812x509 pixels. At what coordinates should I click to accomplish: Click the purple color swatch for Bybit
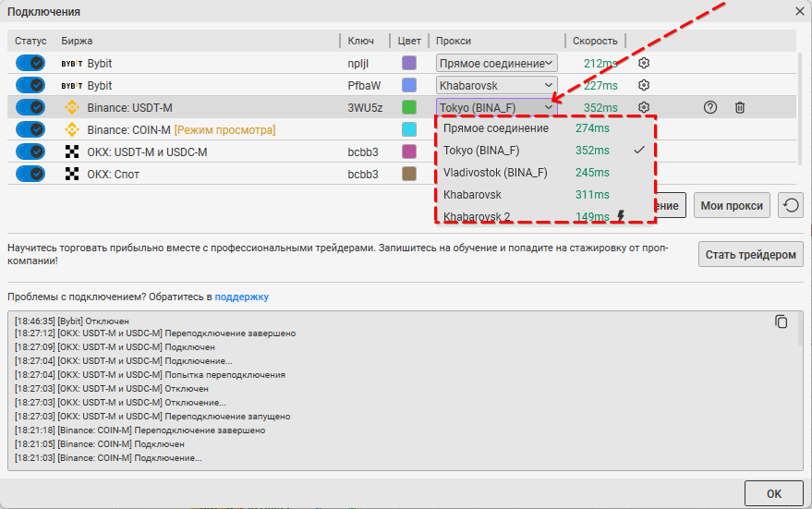click(409, 63)
